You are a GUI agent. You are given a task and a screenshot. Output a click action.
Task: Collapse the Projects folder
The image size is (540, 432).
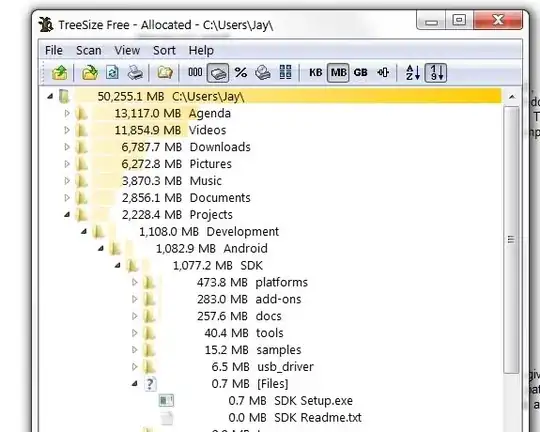point(67,214)
